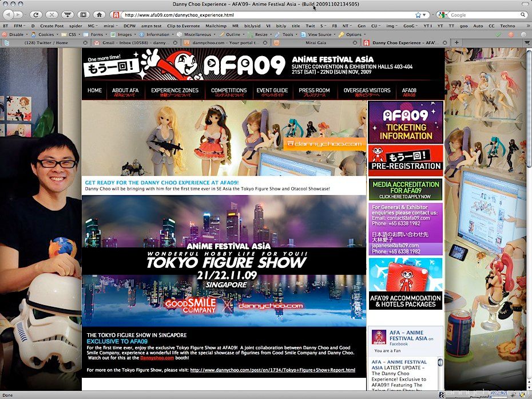Open the Experience Zones site menu item
Viewport: 532px width, 399px height.
pos(174,92)
